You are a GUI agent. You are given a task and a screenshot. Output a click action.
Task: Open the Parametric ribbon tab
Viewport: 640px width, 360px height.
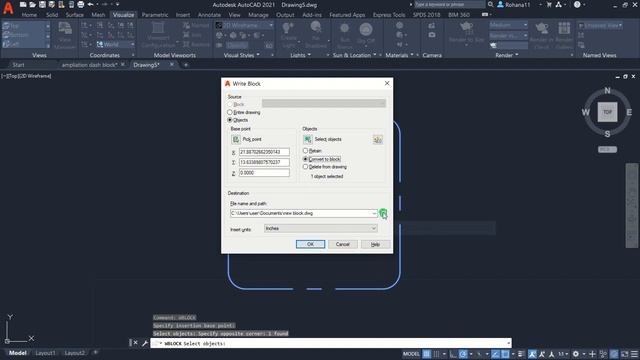pos(155,15)
